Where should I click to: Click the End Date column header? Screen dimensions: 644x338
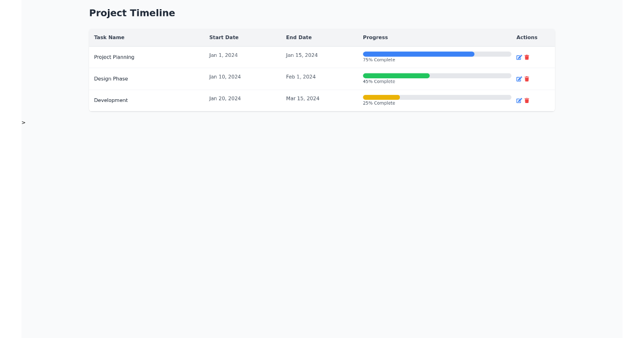[x=299, y=38]
